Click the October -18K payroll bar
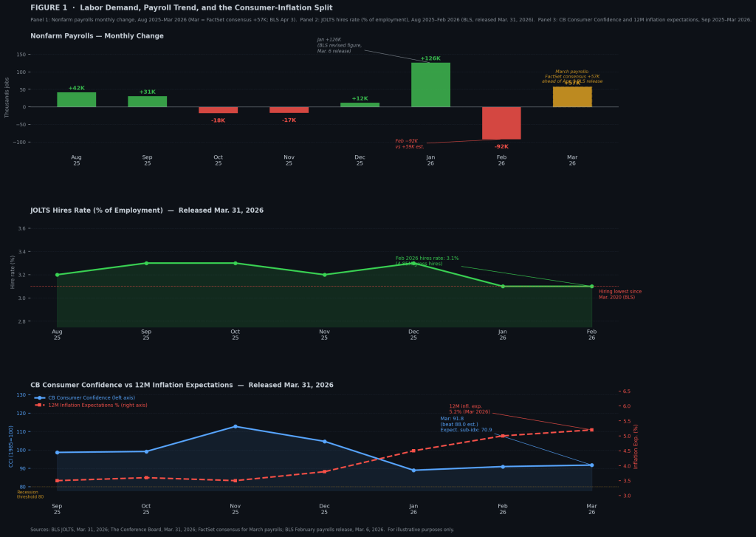Viewport: 756px width, 537px height. tap(218, 110)
